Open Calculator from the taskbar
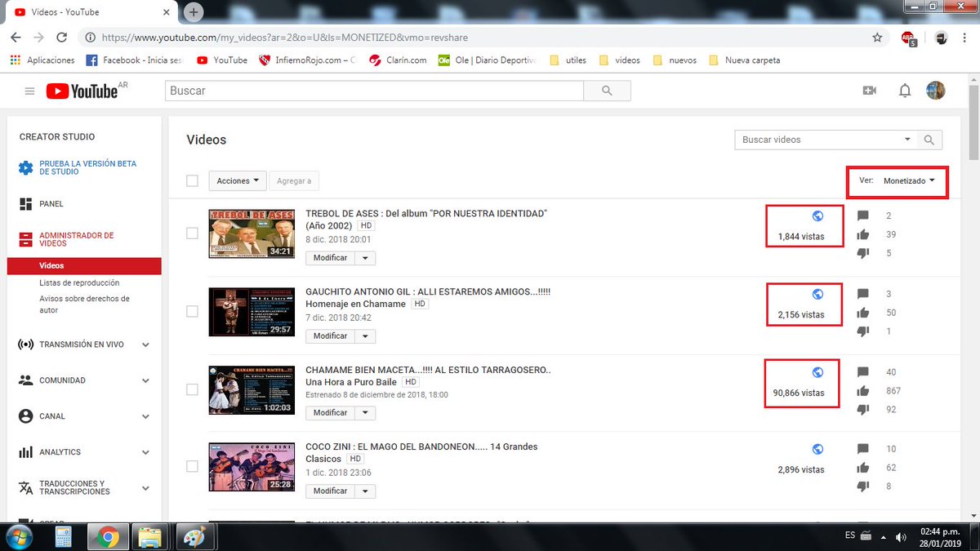The width and height of the screenshot is (980, 551). pyautogui.click(x=63, y=536)
